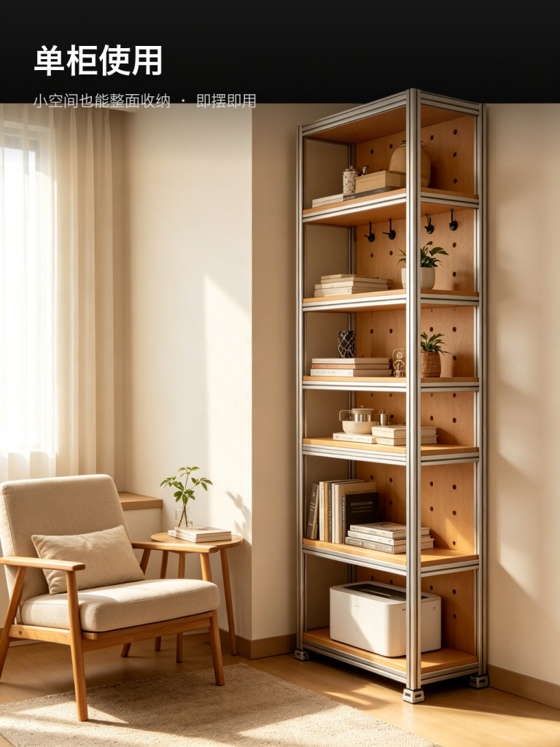Click the heading text "单柜使用"

tap(98, 61)
